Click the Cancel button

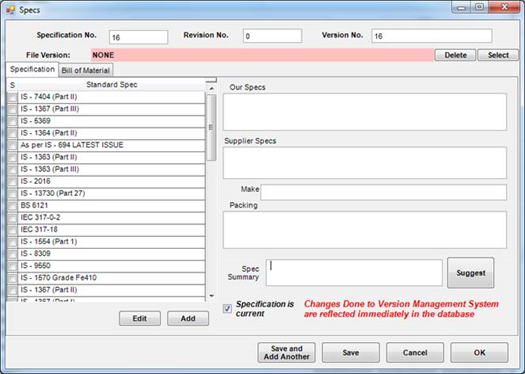(x=415, y=353)
